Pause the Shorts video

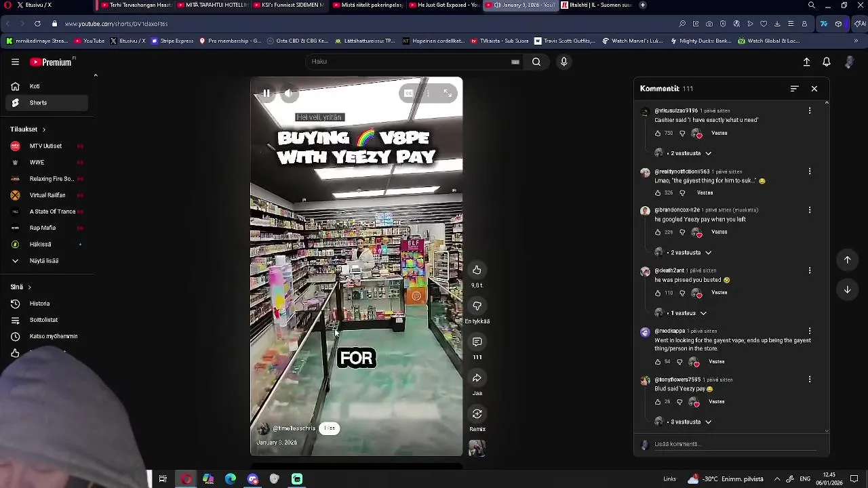coord(266,94)
